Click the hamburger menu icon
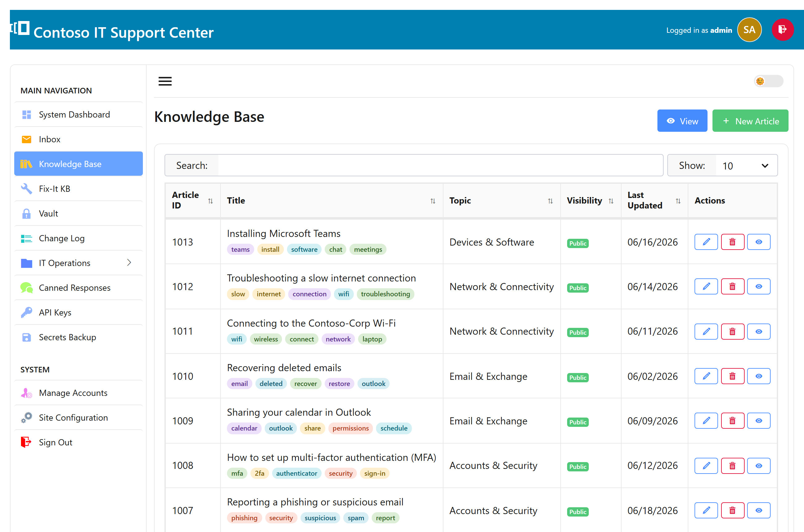This screenshot has width=804, height=532. tap(165, 81)
